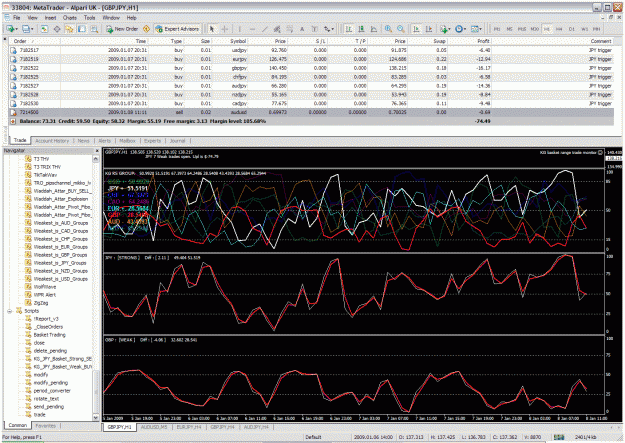Screen dimensions: 625x443
Task: Select the H4 timeframe button
Action: point(559,29)
